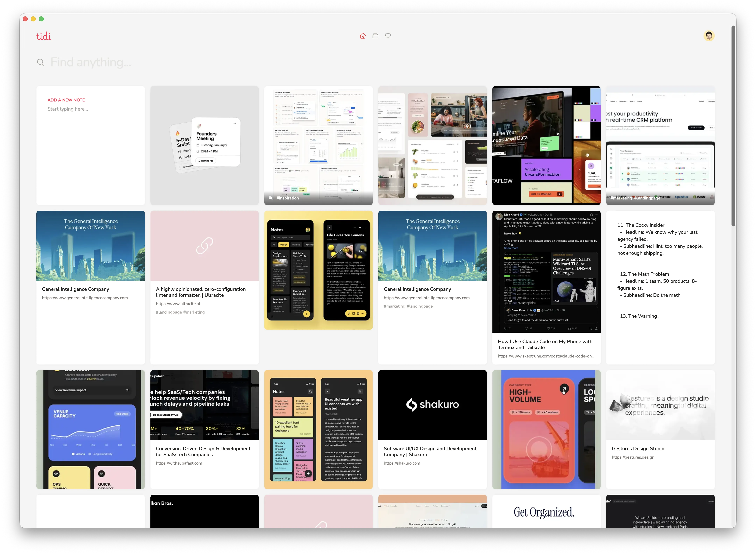Bookmark Nick Khami's tweet via its bookmark icon
Image resolution: width=756 pixels, height=554 pixels.
[591, 329]
